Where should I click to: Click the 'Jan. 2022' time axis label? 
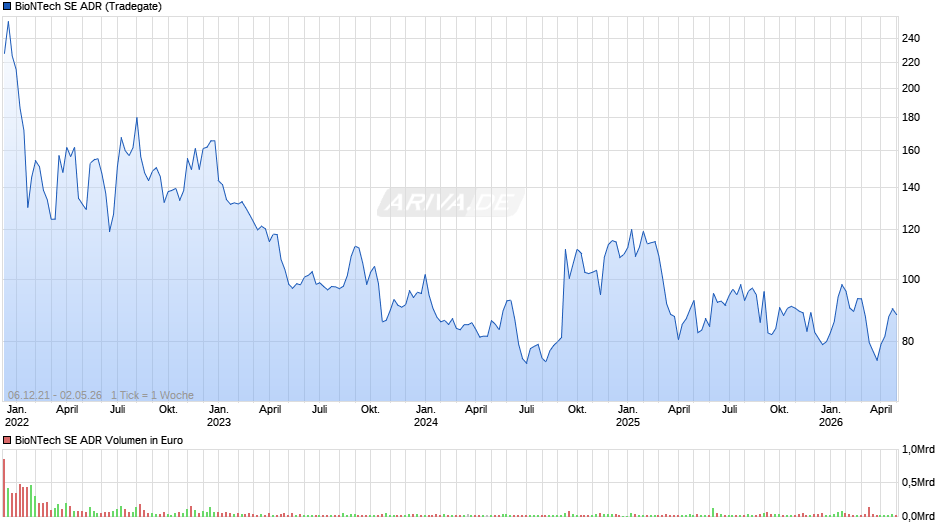click(16, 416)
